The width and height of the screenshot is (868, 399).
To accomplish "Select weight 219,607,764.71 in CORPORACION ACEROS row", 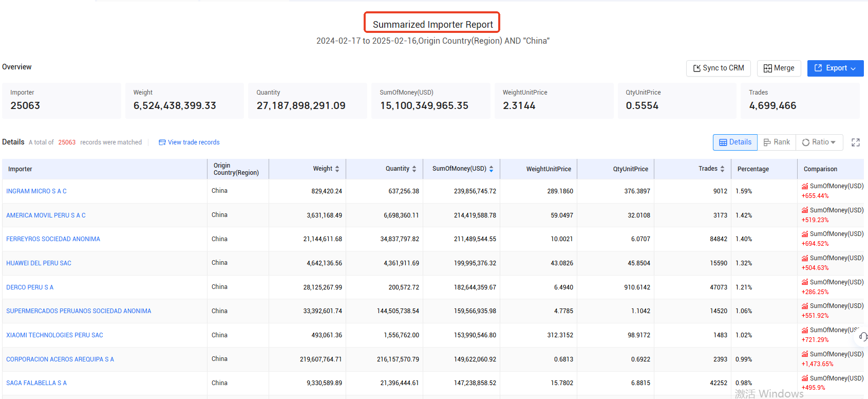I will (x=321, y=359).
